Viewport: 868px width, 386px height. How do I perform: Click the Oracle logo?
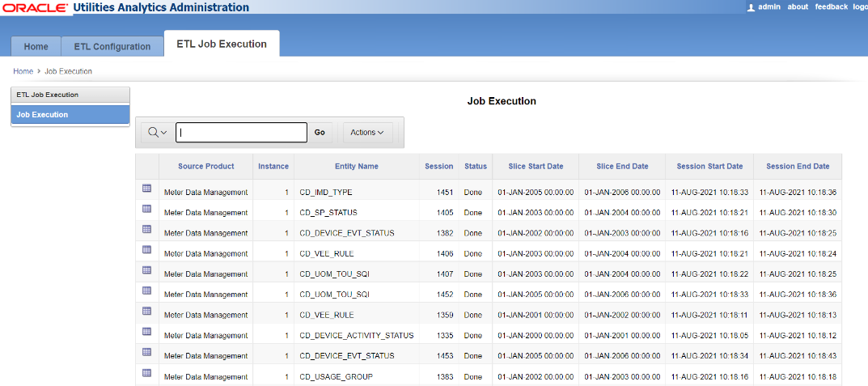click(x=35, y=8)
